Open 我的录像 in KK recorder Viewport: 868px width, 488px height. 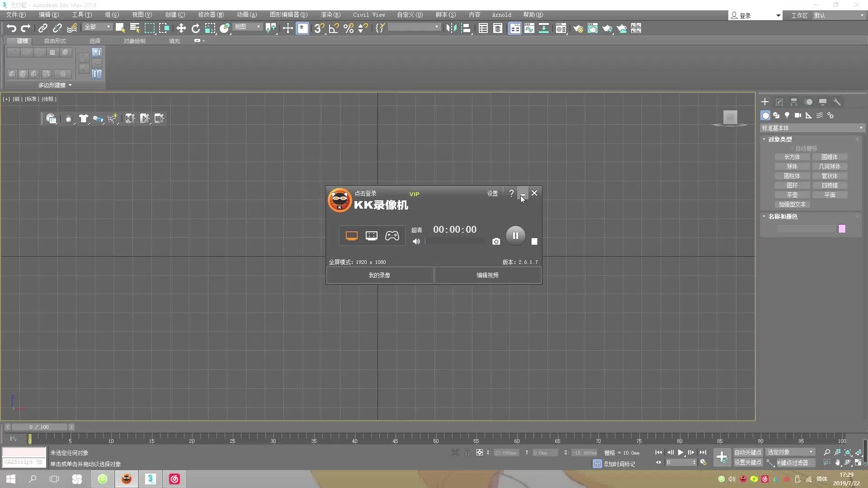pyautogui.click(x=379, y=275)
